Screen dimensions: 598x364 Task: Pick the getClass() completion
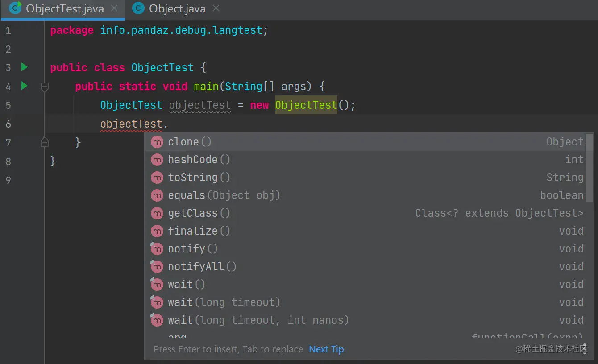(365, 213)
